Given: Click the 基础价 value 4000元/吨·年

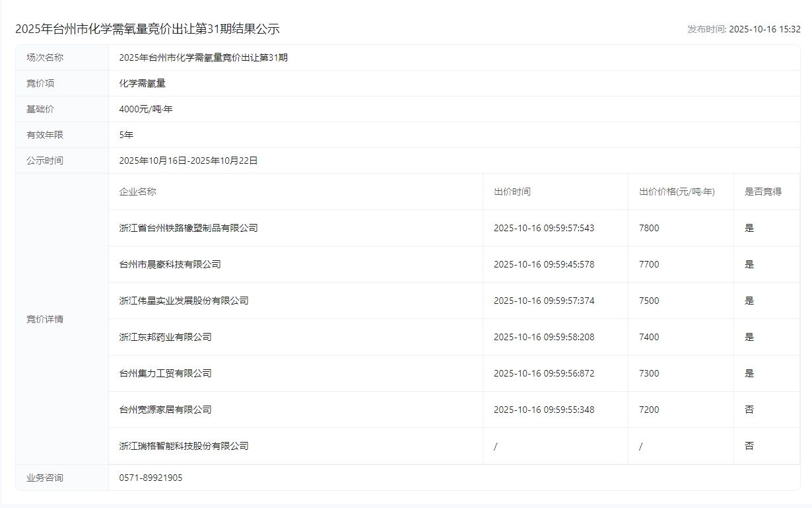Looking at the screenshot, I should [145, 109].
